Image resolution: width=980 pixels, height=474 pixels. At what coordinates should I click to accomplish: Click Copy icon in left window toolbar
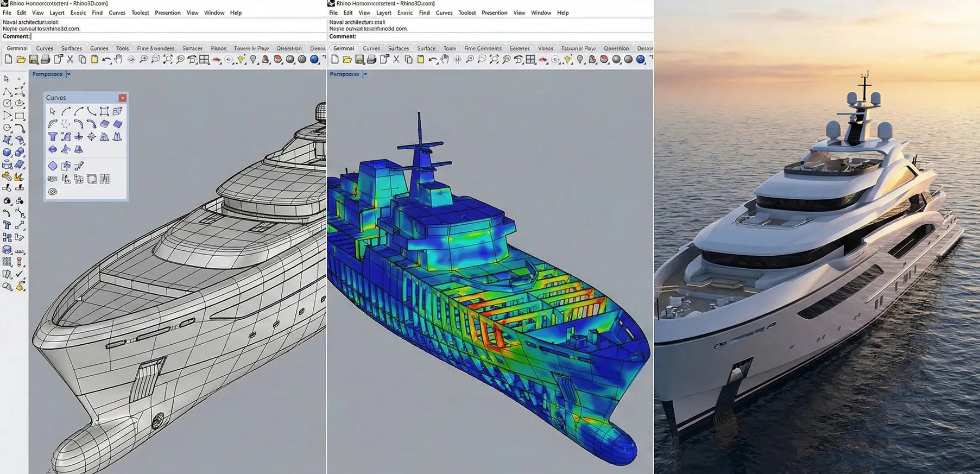coord(82,60)
